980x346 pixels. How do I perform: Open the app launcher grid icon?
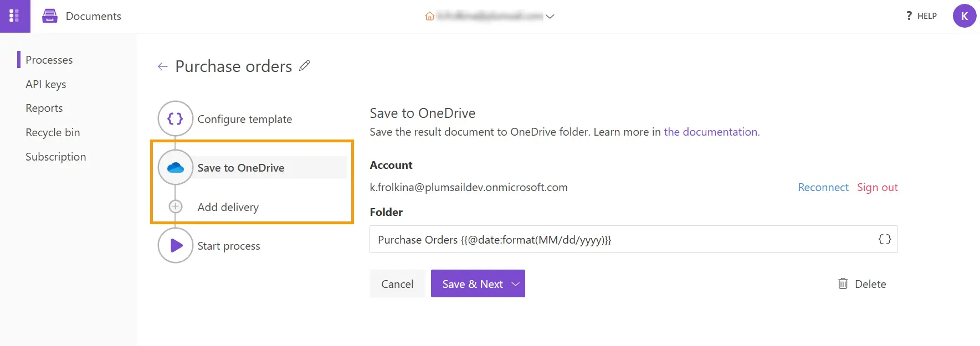pos(15,16)
